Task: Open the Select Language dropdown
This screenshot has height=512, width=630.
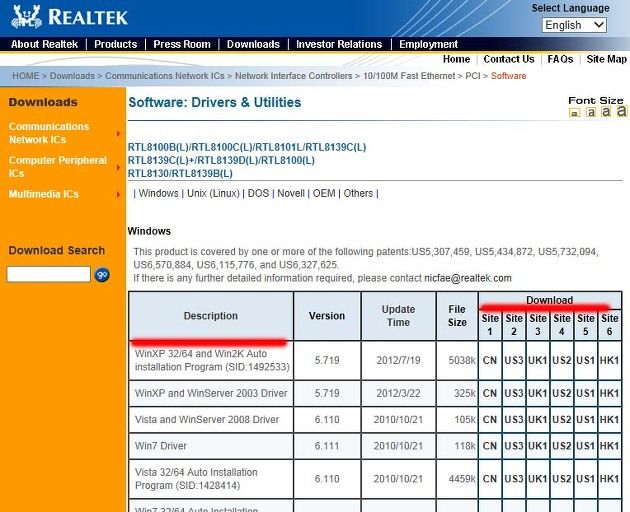Action: tap(574, 25)
